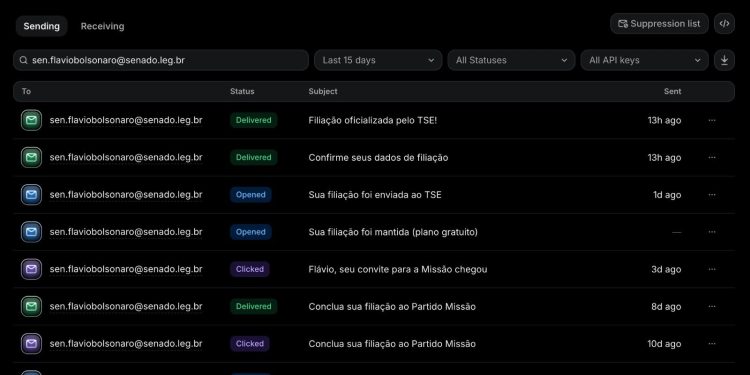The width and height of the screenshot is (750, 375).
Task: Click the 'Status' column header
Action: (242, 91)
